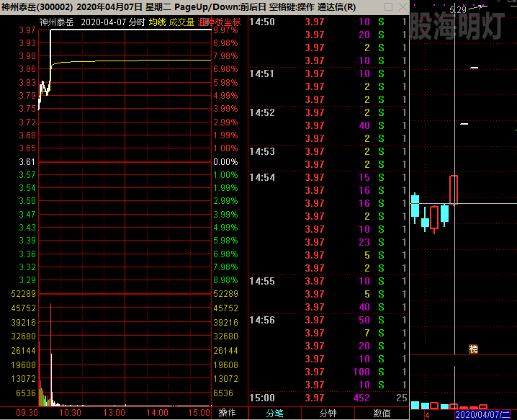The height and width of the screenshot is (420, 517).
Task: Click the 操作 button below the chart
Action: tap(227, 412)
